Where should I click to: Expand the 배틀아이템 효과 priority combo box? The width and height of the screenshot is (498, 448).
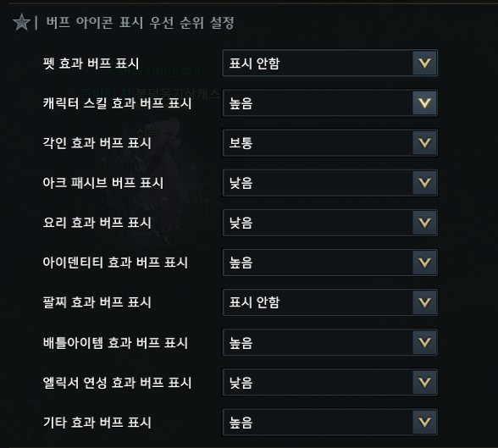point(329,342)
